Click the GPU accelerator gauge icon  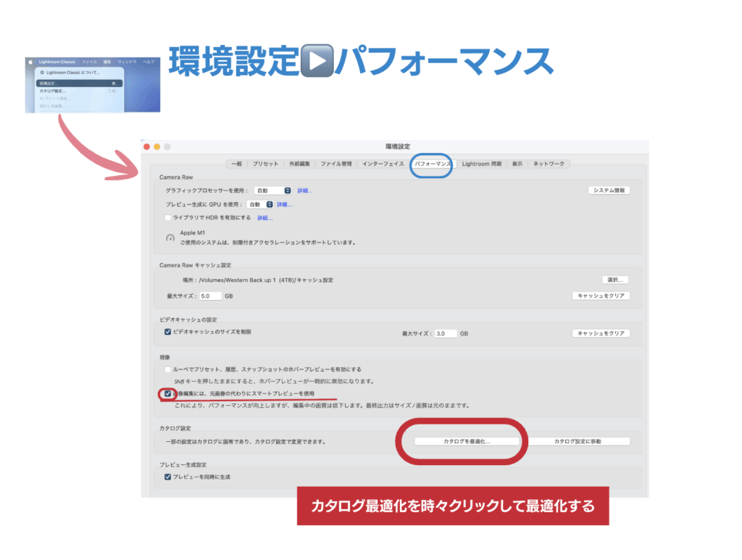tap(170, 238)
